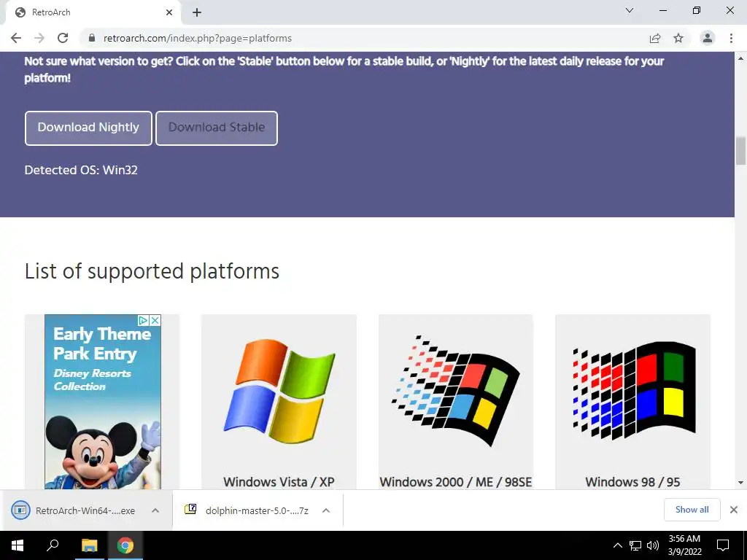The image size is (747, 560).
Task: Open the Windows 2000 / ME / 98SE card
Action: 455,402
